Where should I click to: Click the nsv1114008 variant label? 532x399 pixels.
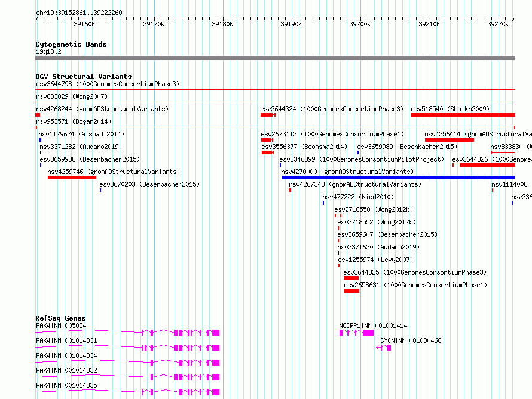click(x=510, y=184)
